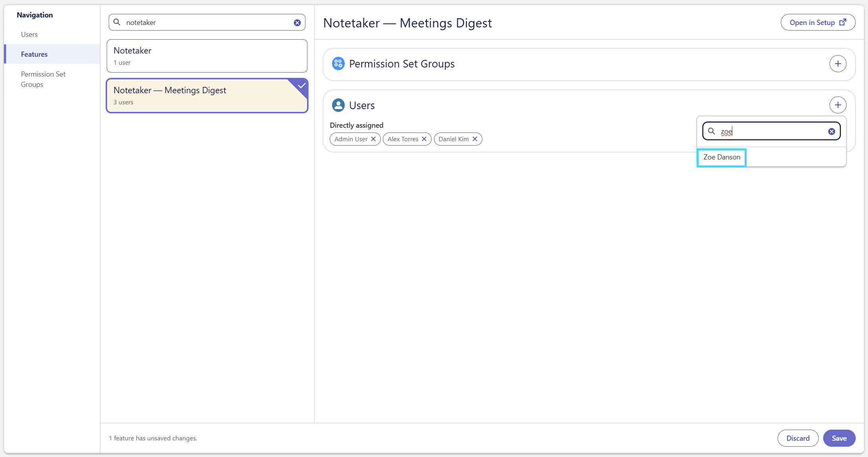Clear the notetaker feature search field

(x=297, y=23)
